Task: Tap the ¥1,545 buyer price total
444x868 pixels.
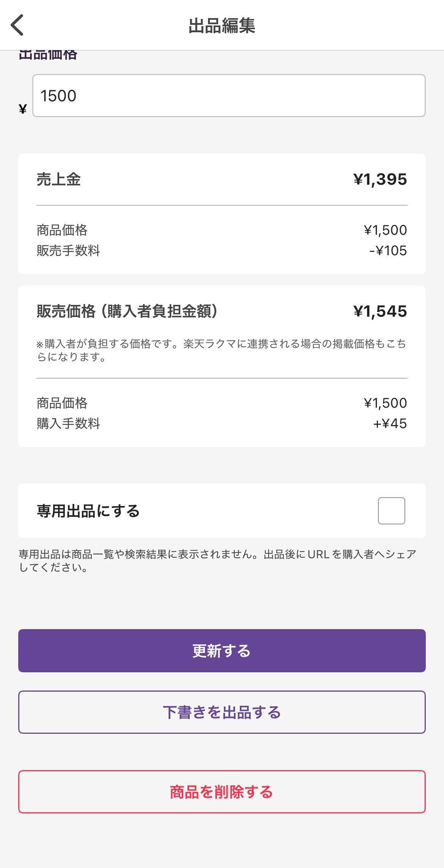Action: pyautogui.click(x=380, y=311)
